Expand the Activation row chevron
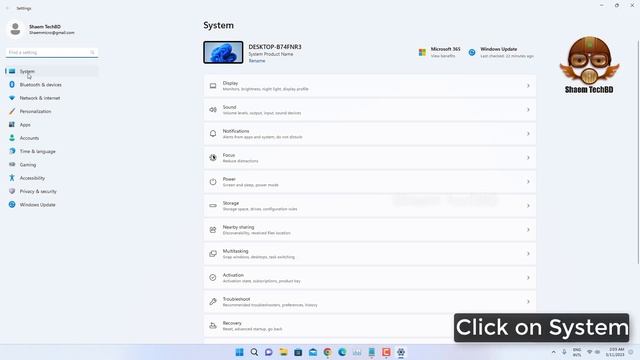640x360 pixels. [x=528, y=278]
